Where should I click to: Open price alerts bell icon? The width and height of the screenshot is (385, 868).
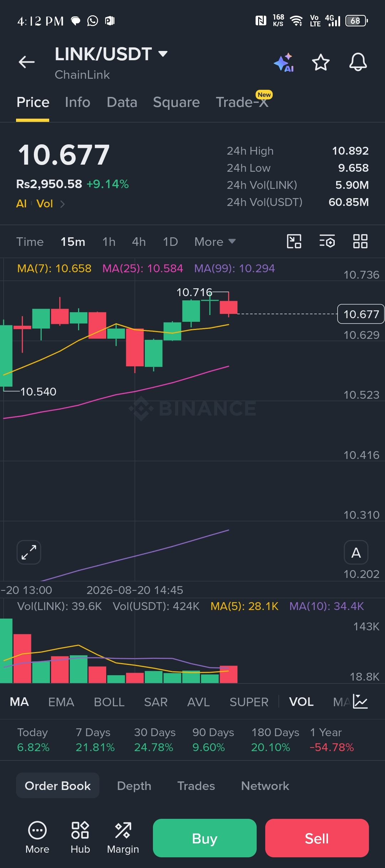pos(358,62)
